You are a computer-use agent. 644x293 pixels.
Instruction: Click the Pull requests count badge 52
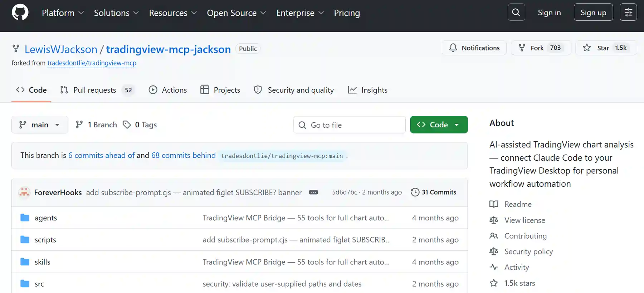128,90
